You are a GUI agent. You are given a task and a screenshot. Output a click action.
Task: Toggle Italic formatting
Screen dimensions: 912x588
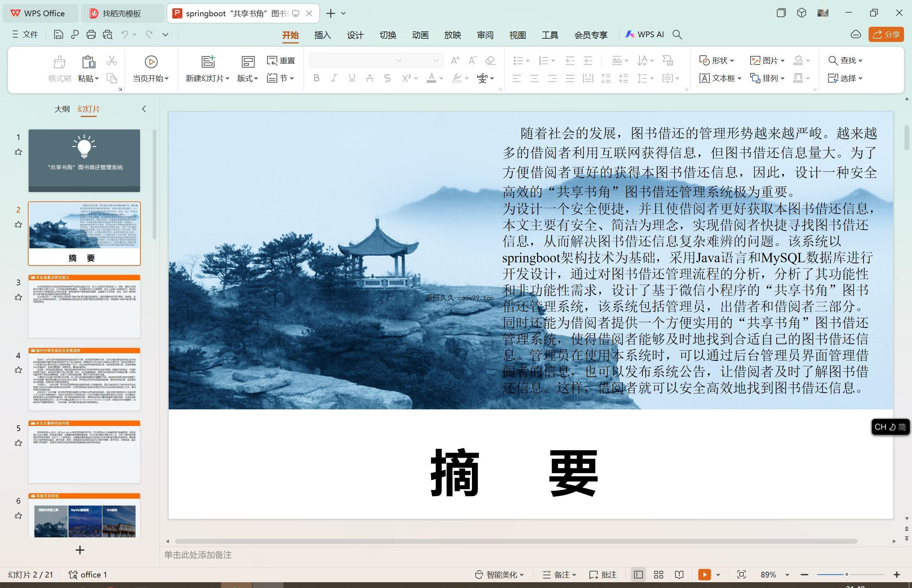[334, 78]
